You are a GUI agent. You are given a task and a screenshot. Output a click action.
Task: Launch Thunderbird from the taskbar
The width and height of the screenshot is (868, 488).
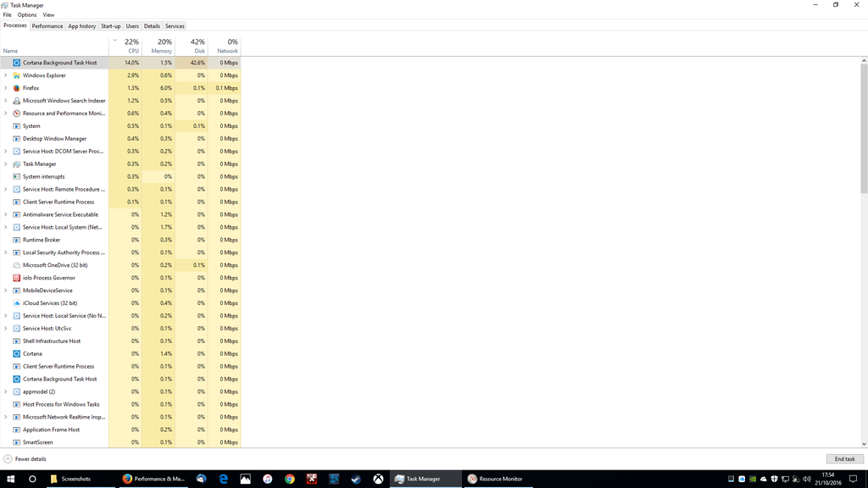tap(201, 480)
